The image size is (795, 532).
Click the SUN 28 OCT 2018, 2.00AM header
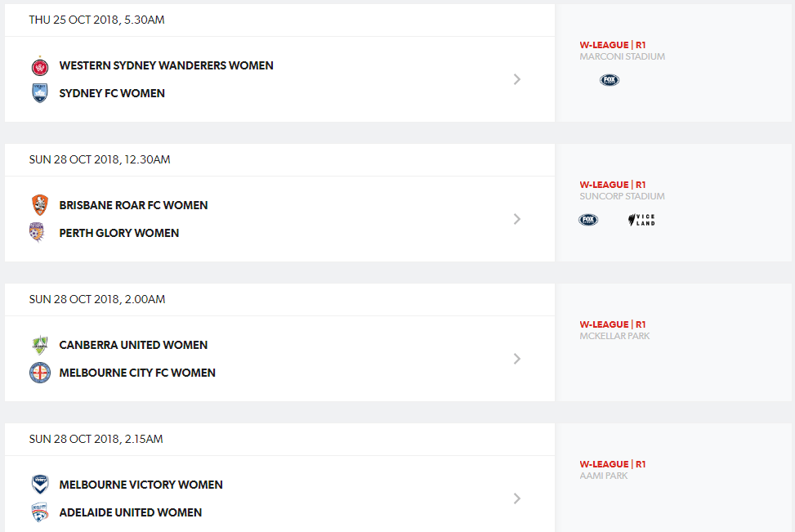coord(97,299)
